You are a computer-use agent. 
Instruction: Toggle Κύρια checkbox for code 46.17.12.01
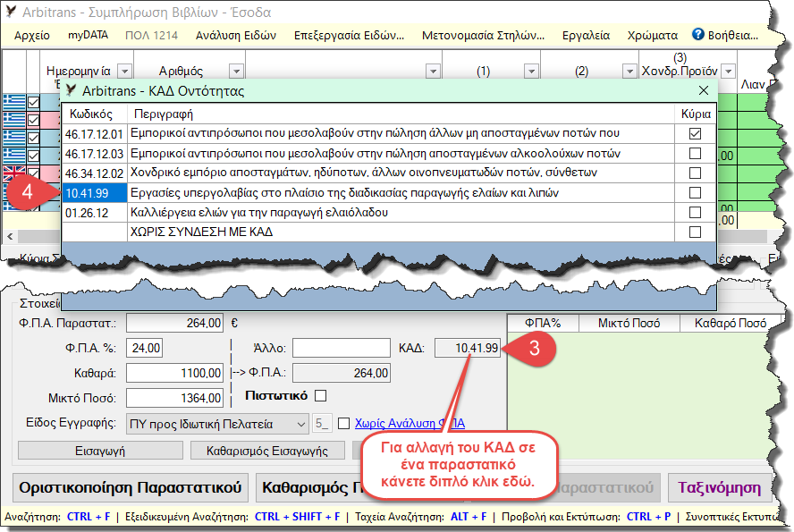(696, 133)
